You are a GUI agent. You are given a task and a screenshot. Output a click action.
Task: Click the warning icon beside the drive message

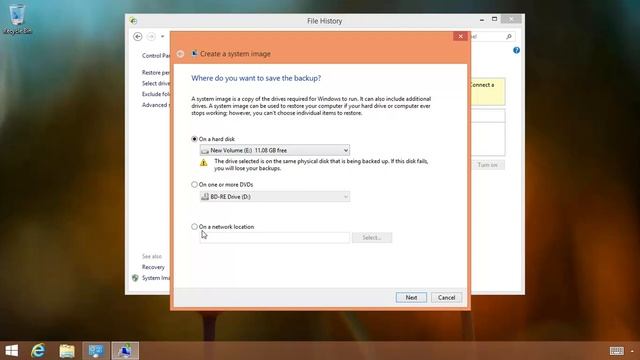204,163
